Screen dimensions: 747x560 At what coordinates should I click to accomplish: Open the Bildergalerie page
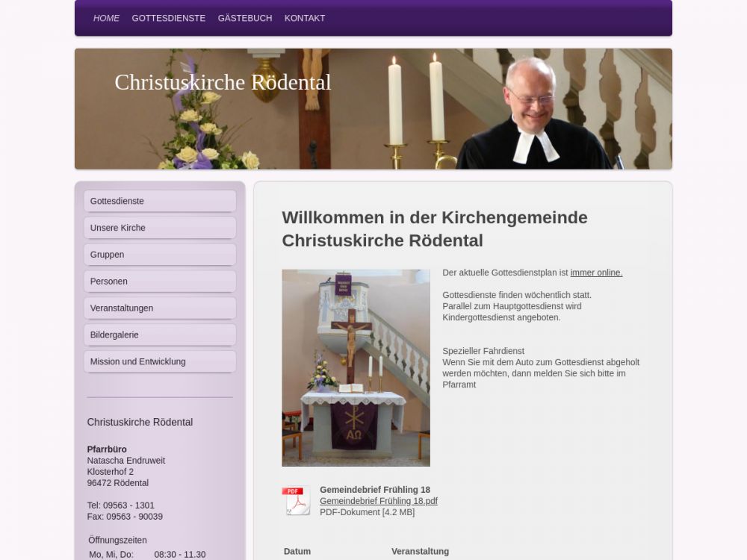point(160,335)
